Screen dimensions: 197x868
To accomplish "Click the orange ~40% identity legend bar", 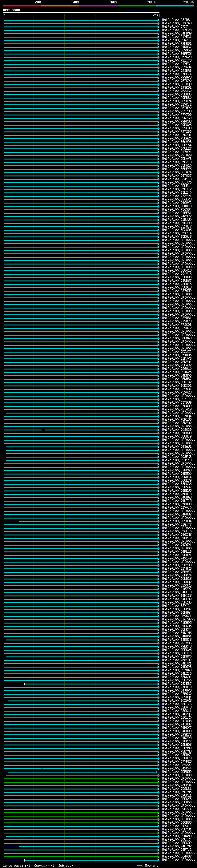I will 60,6.
